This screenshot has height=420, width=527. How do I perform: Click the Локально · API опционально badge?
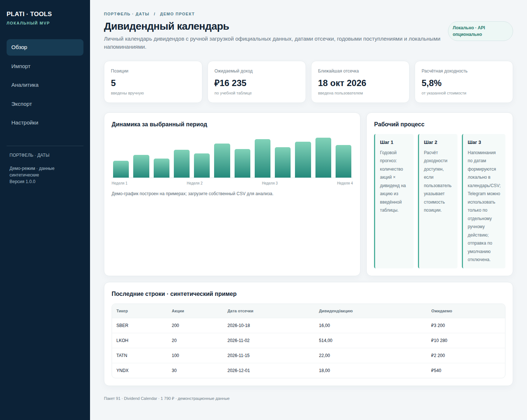480,31
